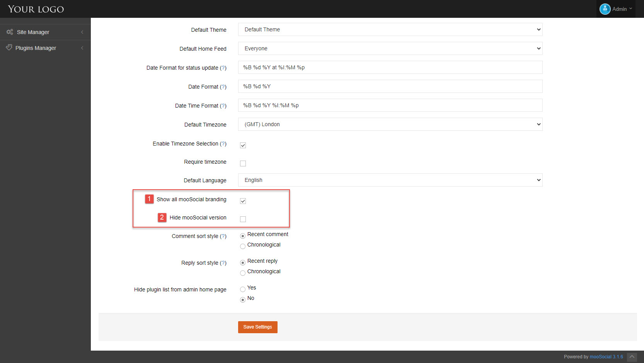Viewport: 644px width, 363px height.
Task: Click the YOUR LOGO header logo
Action: [x=36, y=9]
